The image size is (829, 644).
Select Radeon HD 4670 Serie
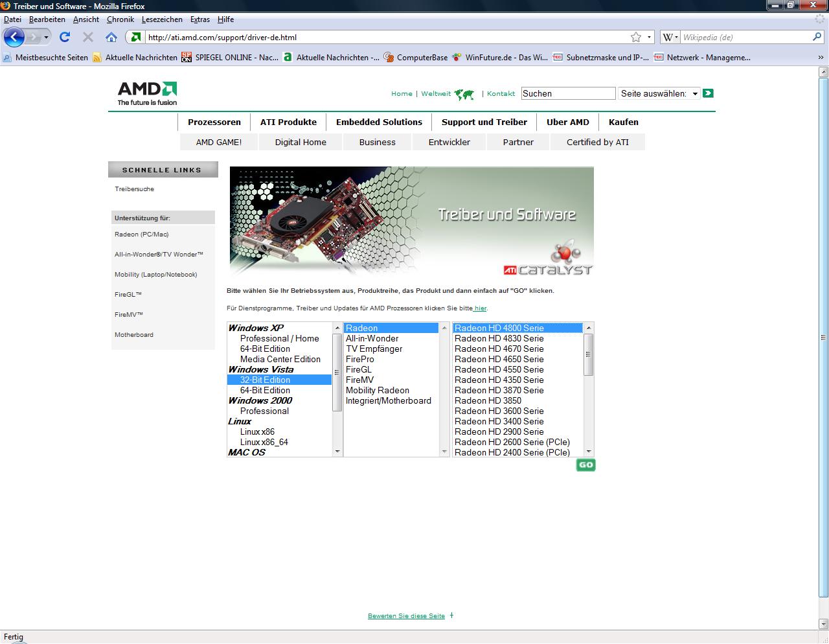(517, 349)
